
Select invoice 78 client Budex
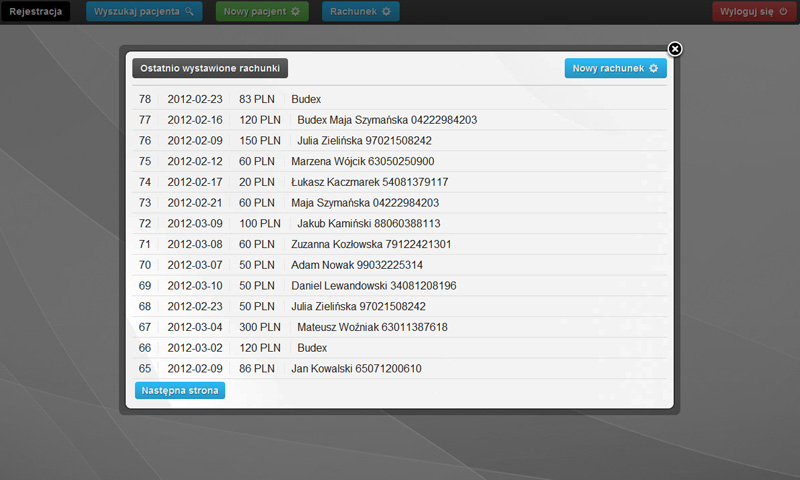pyautogui.click(x=306, y=99)
